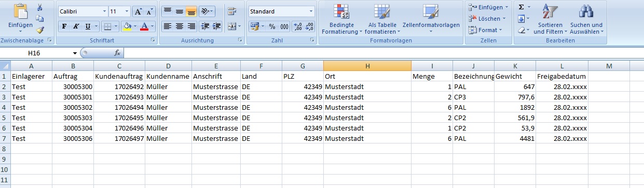Viewport: 644px width, 188px height.
Task: Expand the Name Box dropdown arrow
Action: (x=75, y=53)
